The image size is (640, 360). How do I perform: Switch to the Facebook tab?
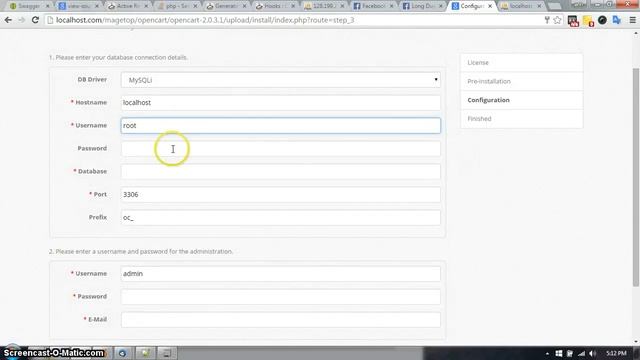click(x=373, y=6)
